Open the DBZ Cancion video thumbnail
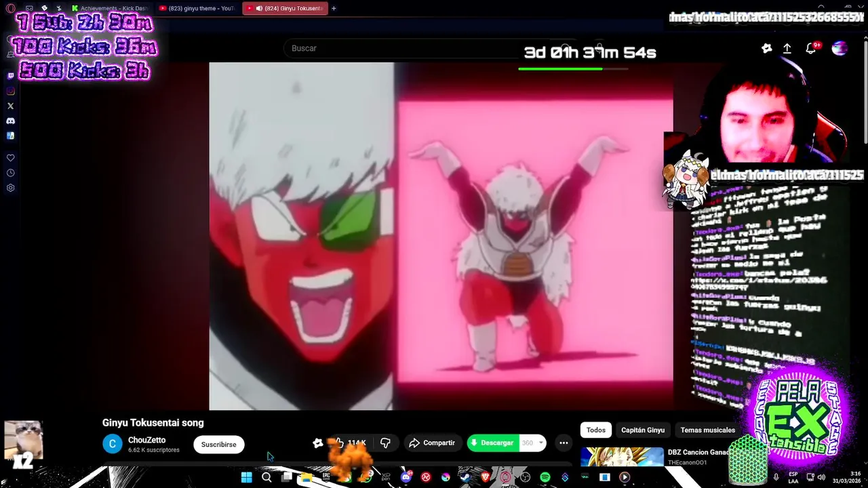Screen dimensions: 868x488 [x=622, y=457]
